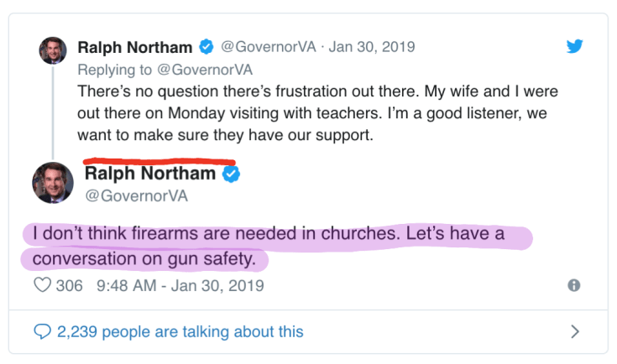Click verified badge beside the large Ralph Northam name
The width and height of the screenshot is (617, 364).
232,174
